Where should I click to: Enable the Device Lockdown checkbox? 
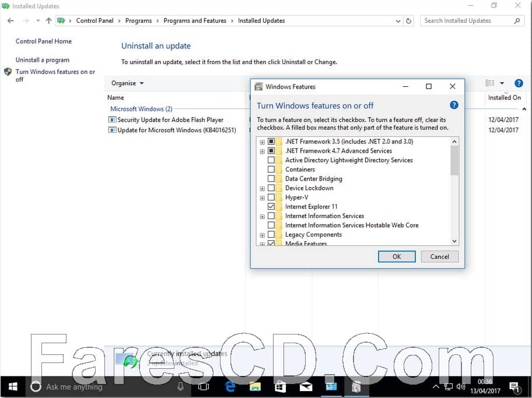tap(271, 188)
